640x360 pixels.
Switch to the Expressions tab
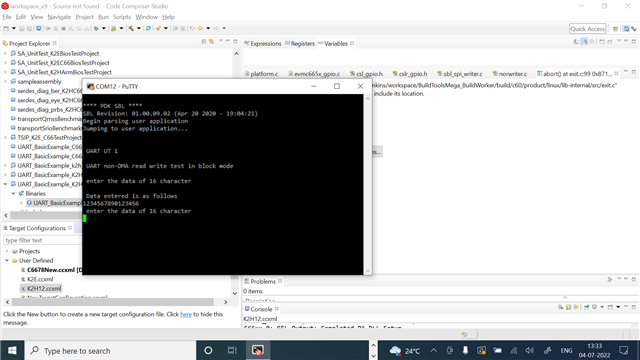(262, 43)
